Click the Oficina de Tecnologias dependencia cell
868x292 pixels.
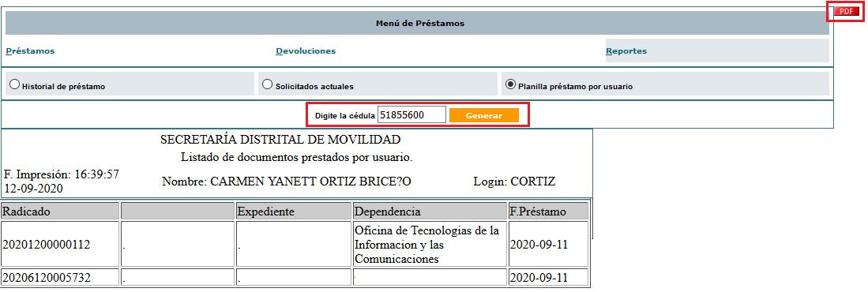[430, 244]
